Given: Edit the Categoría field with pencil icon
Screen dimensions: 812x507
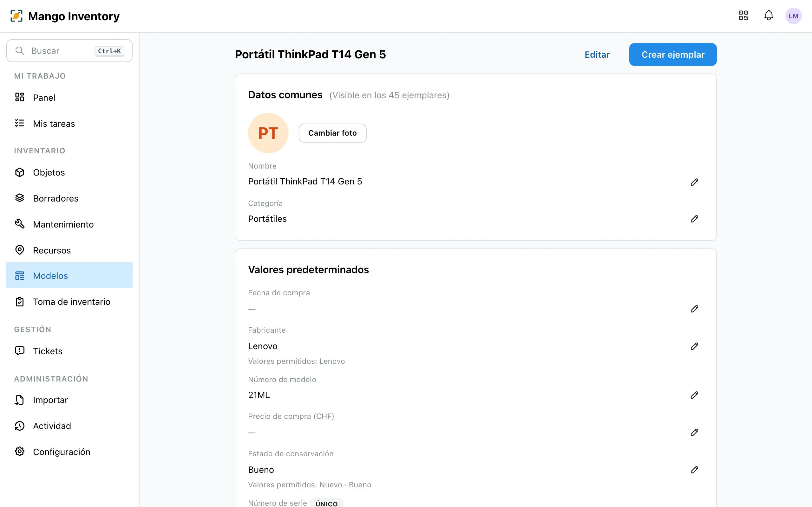Looking at the screenshot, I should [x=694, y=219].
